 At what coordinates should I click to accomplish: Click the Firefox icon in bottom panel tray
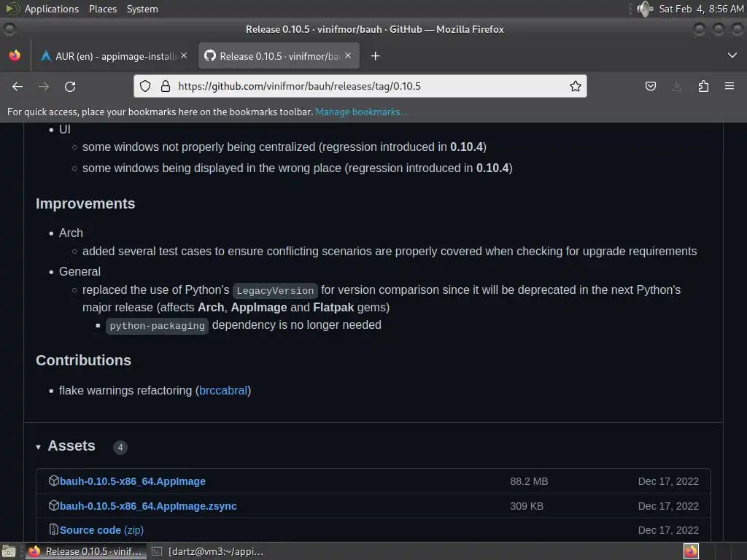(x=691, y=551)
